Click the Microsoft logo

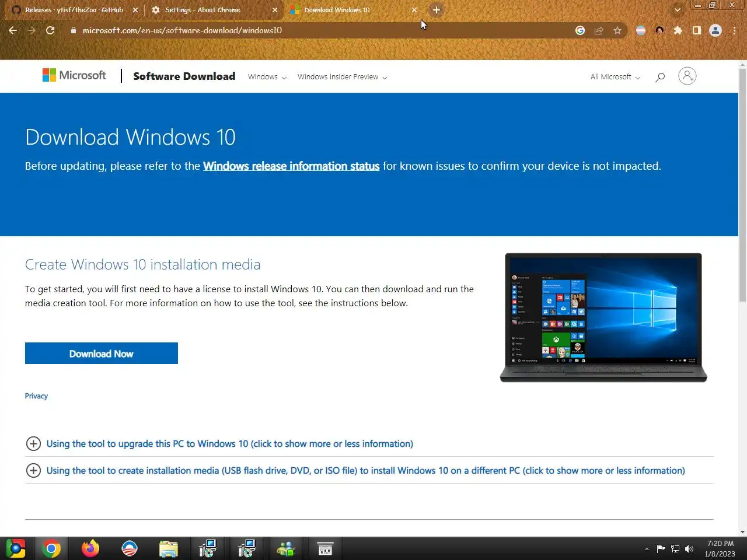(x=74, y=75)
